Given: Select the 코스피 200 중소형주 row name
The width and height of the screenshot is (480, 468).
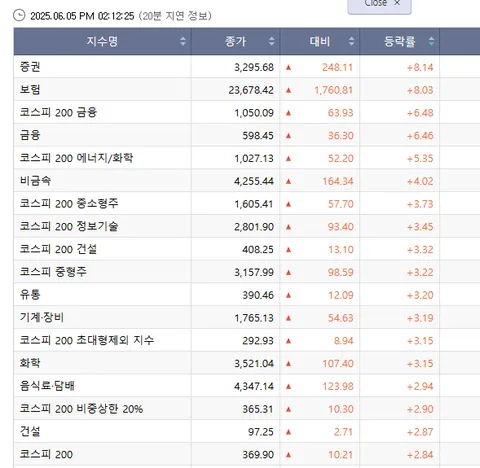Looking at the screenshot, I should 69,204.
